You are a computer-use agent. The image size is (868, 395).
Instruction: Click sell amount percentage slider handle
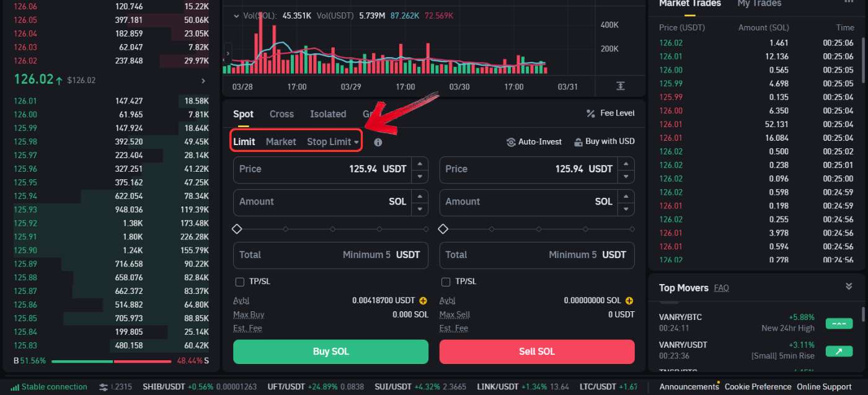[443, 229]
